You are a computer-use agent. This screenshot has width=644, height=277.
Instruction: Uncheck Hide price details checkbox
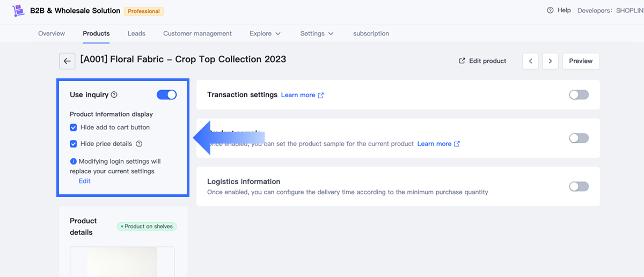74,144
